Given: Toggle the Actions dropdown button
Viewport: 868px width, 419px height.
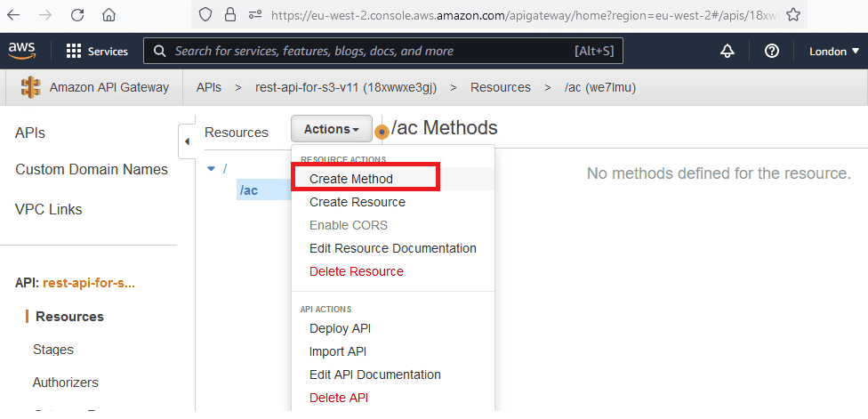Looking at the screenshot, I should click(x=331, y=129).
